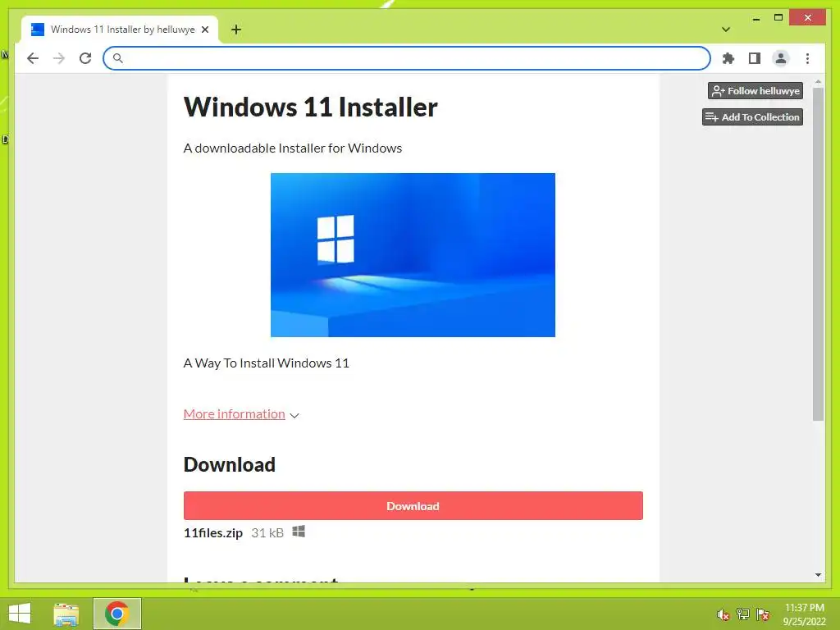Click the chevron beside More information
The image size is (840, 630).
pyautogui.click(x=294, y=415)
